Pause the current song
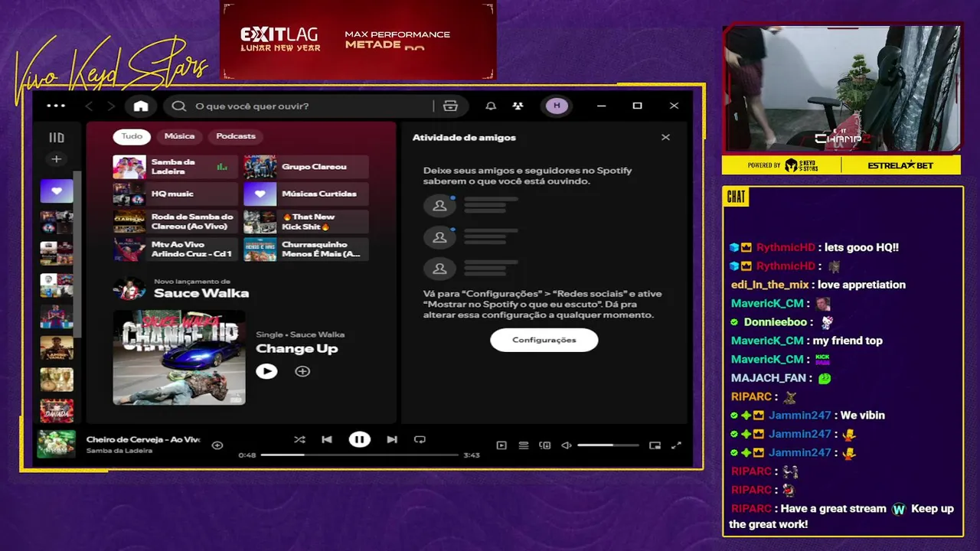 click(359, 439)
